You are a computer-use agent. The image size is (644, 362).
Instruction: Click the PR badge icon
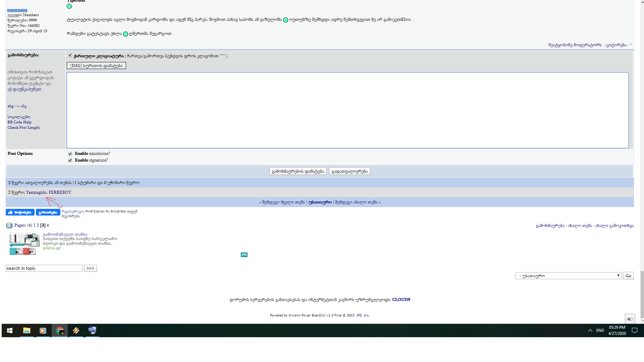tap(244, 255)
